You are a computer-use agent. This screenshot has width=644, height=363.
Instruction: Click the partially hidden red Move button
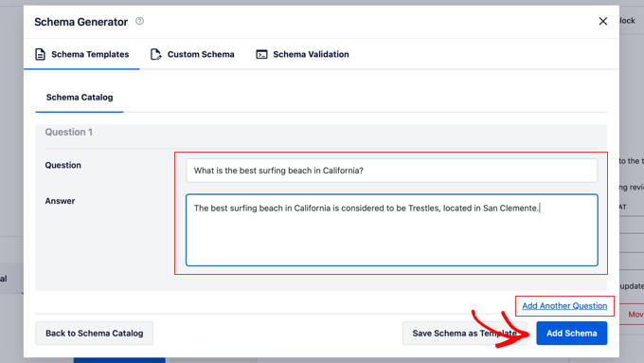tap(635, 315)
